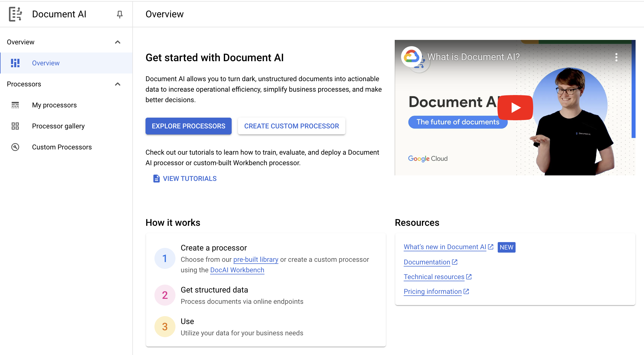Click the EXPLORE PROCESSORS button
The width and height of the screenshot is (644, 355).
(x=188, y=126)
